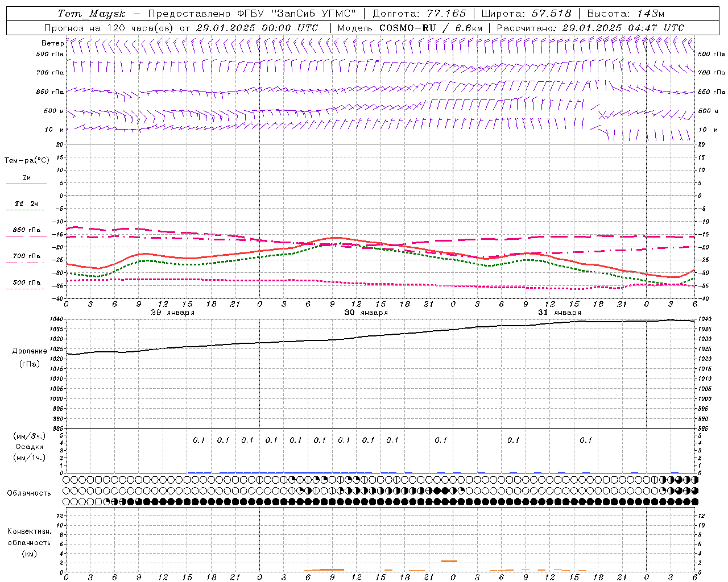Click the Ветер wind panel label
The height and width of the screenshot is (582, 728).
pos(52,43)
